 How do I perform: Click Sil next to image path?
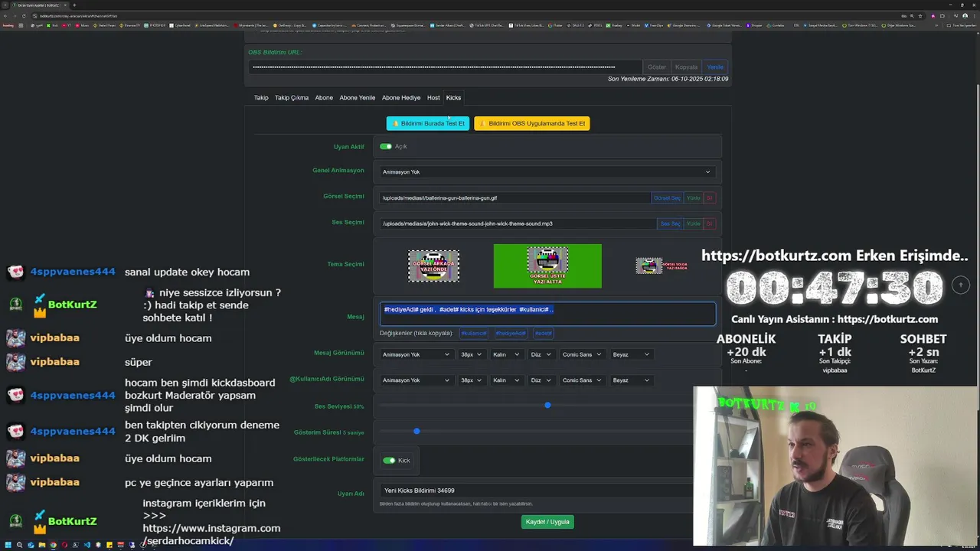coord(710,198)
